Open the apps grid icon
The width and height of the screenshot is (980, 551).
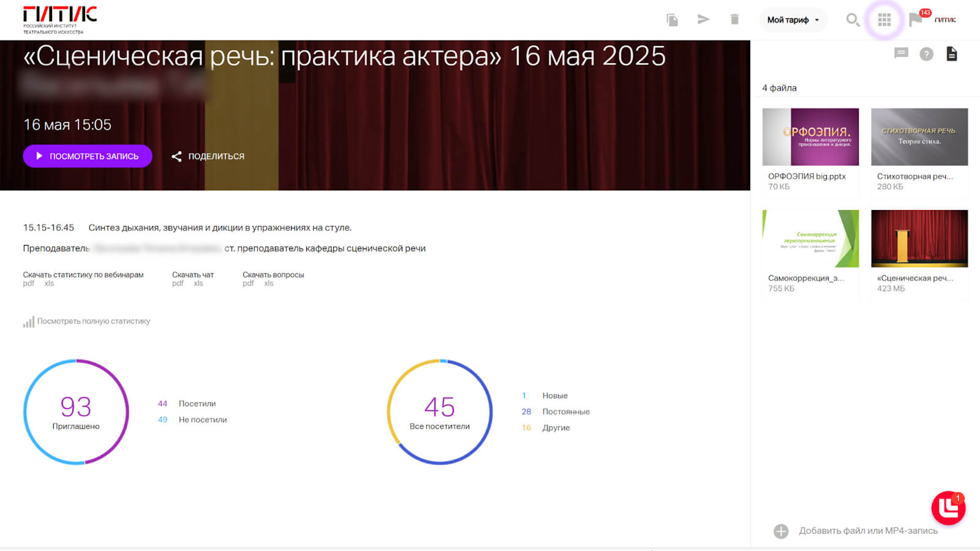coord(884,20)
